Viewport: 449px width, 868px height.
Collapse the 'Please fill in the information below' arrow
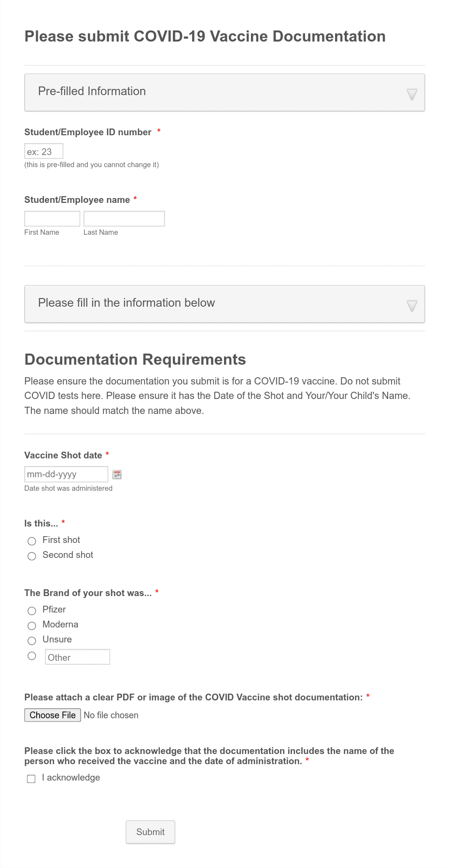412,305
